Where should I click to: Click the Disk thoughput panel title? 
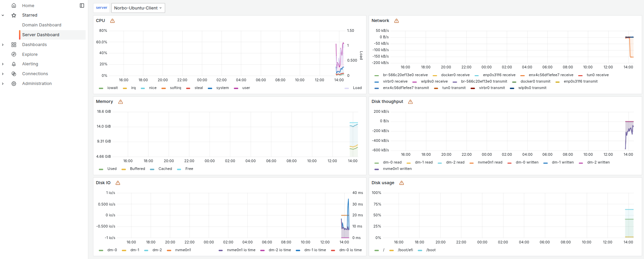click(x=387, y=102)
